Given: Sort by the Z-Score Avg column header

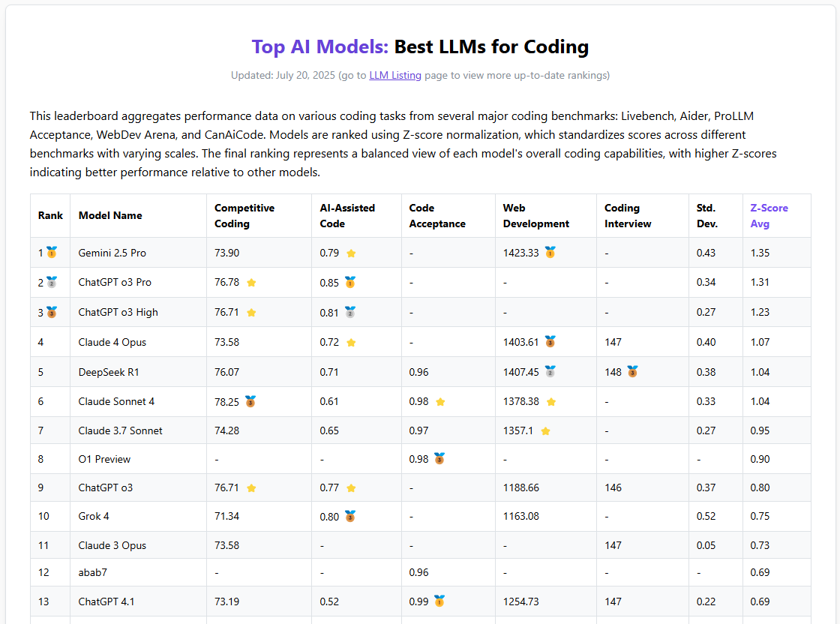Looking at the screenshot, I should 769,216.
